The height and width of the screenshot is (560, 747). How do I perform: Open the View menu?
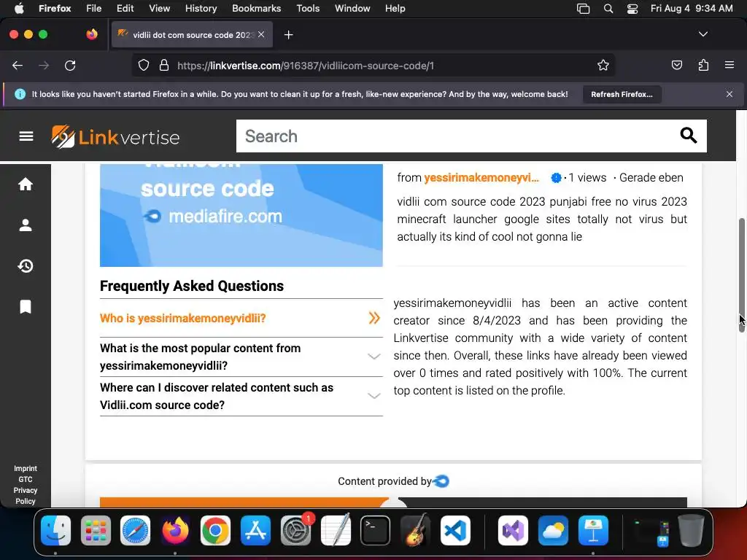(159, 9)
